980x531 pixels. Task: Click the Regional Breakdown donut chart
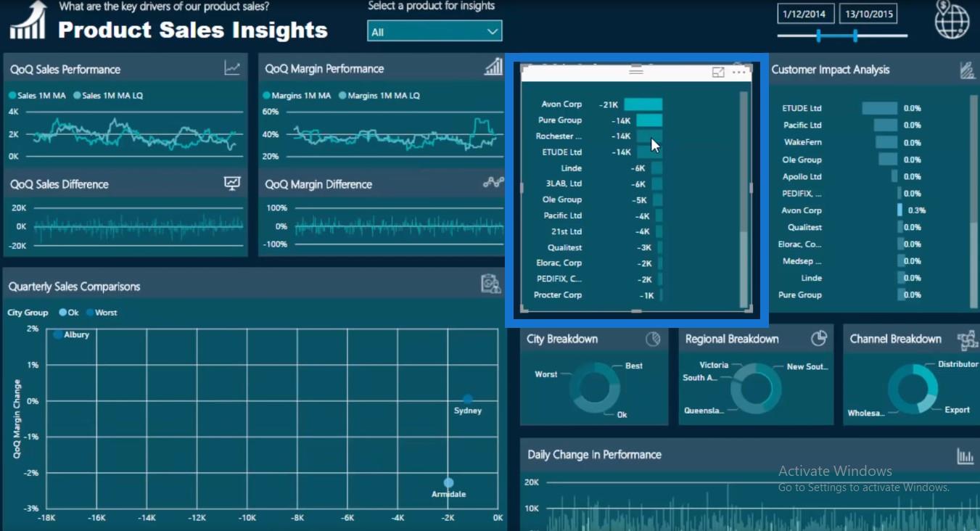tap(756, 389)
